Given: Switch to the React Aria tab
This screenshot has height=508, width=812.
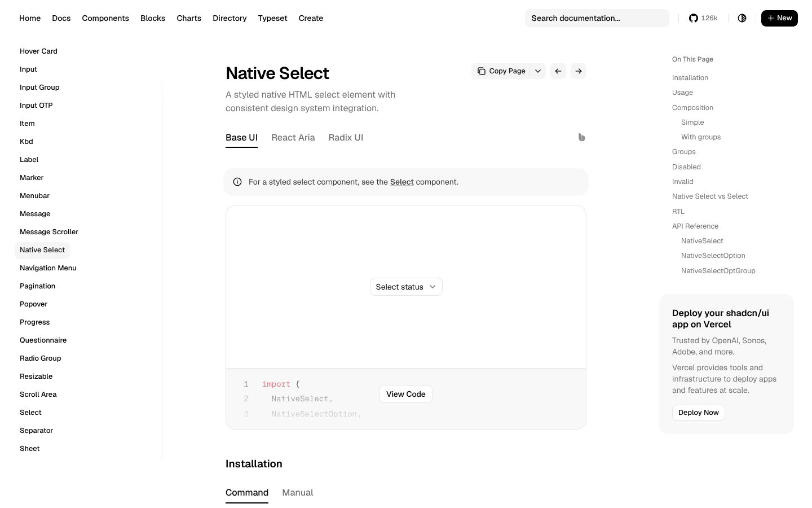Looking at the screenshot, I should 293,138.
